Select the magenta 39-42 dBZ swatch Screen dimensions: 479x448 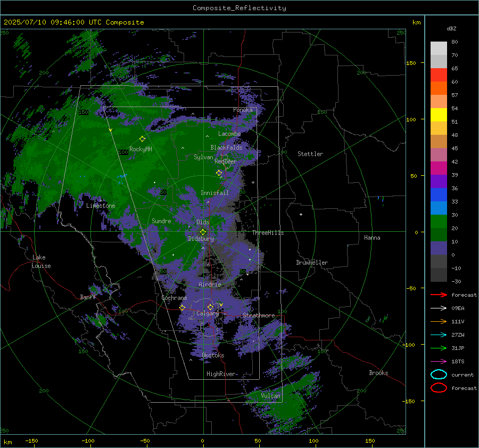pyautogui.click(x=439, y=168)
